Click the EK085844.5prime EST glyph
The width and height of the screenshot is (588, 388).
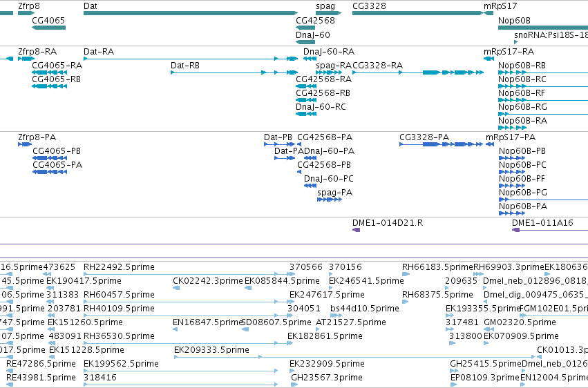pos(248,288)
